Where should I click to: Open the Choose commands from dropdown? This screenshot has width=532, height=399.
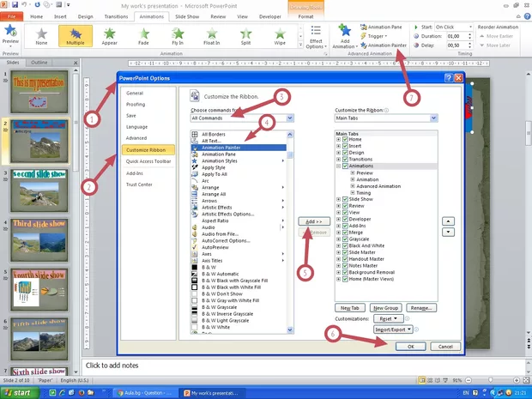(x=290, y=118)
